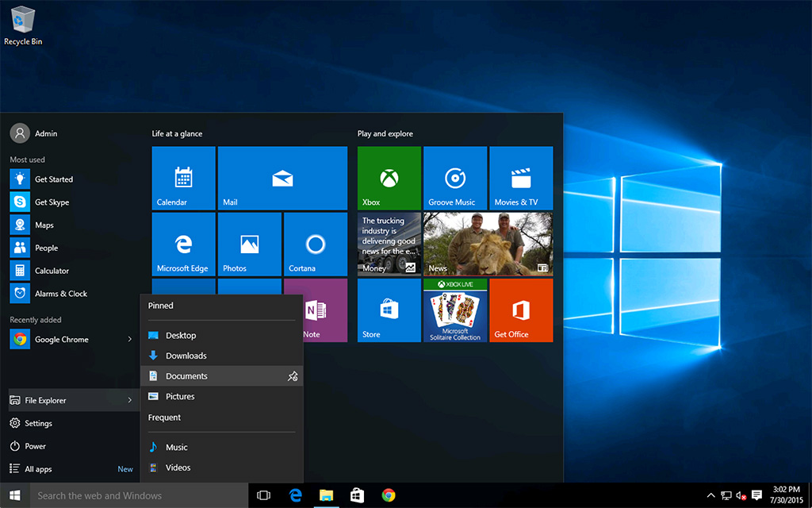This screenshot has height=508, width=812.
Task: Open Pictures in pinned jump list
Action: click(222, 396)
